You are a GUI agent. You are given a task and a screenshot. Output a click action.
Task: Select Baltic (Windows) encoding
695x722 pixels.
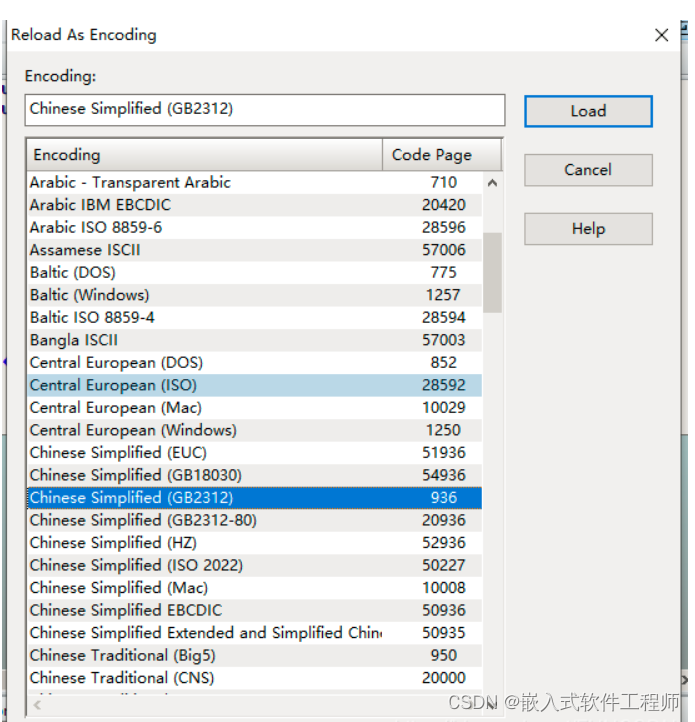coord(255,295)
